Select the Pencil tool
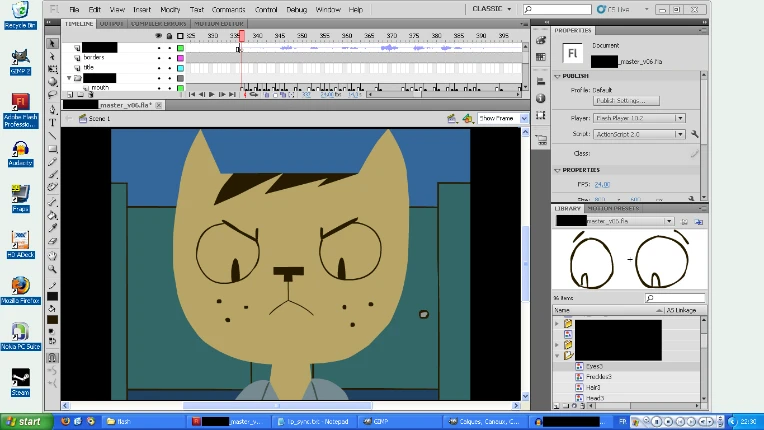 pos(52,161)
